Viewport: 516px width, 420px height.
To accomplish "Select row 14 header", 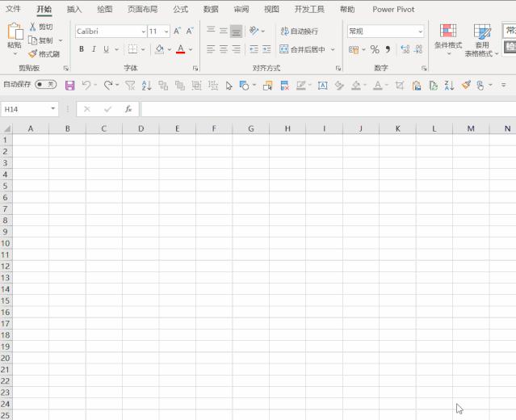I will point(6,289).
